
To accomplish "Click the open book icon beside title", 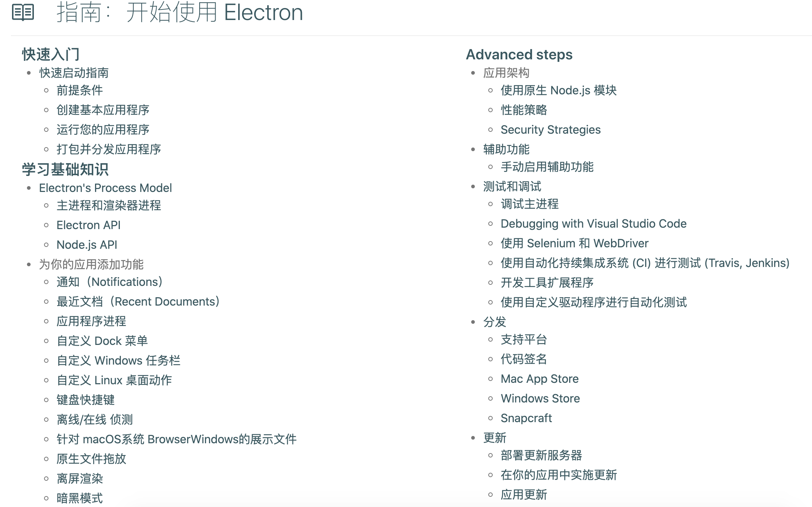I will click(23, 12).
